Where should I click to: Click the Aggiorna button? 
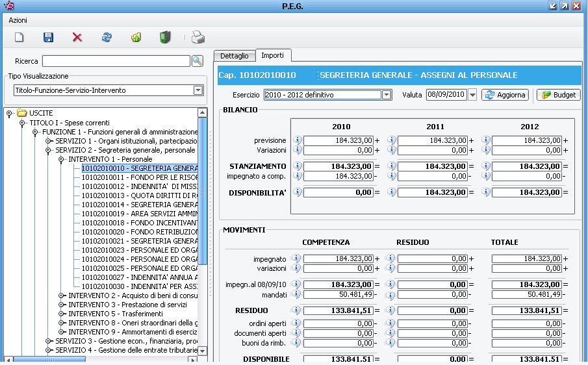tap(505, 95)
